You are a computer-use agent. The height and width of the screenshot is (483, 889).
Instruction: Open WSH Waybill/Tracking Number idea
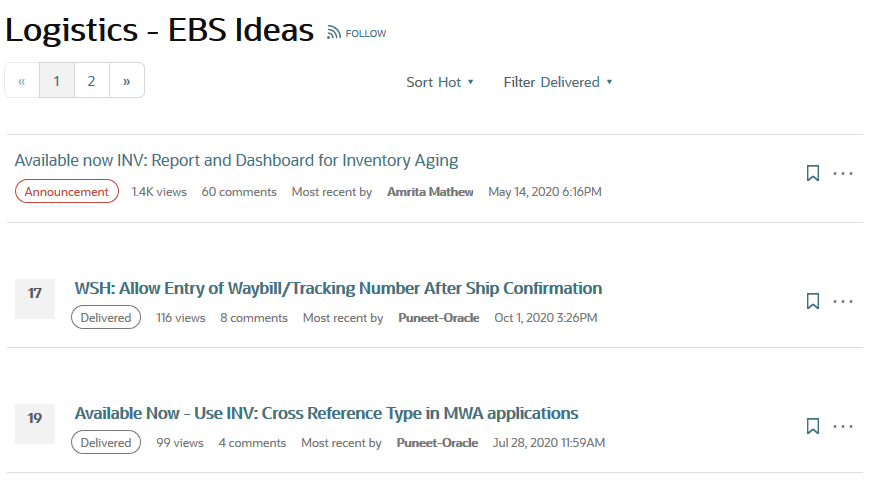338,288
